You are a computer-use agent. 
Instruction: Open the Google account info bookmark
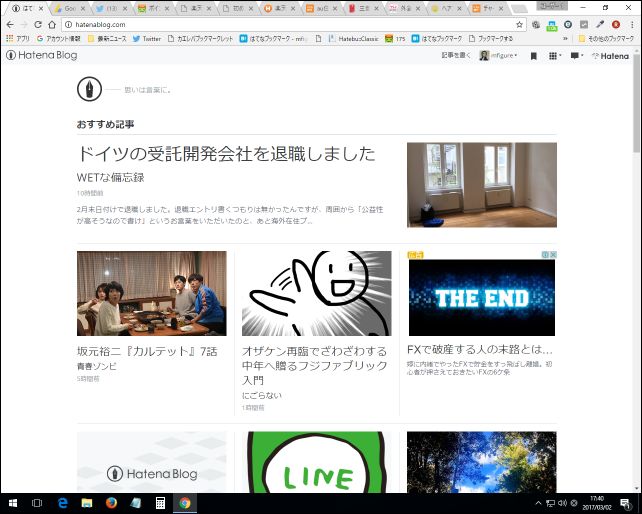[59, 38]
